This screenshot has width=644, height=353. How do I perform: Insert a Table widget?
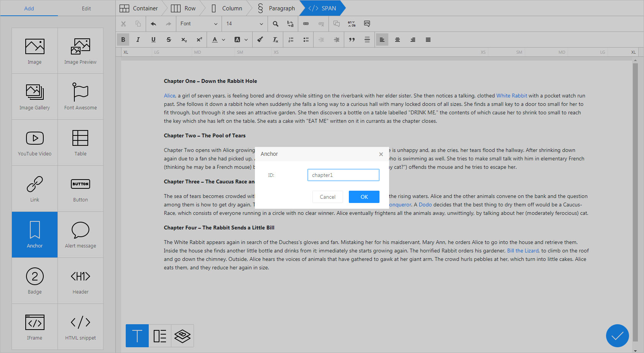[x=80, y=143]
